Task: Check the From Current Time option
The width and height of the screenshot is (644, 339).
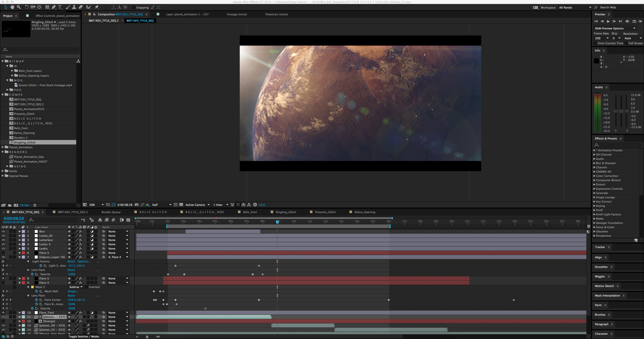Action: (595, 43)
